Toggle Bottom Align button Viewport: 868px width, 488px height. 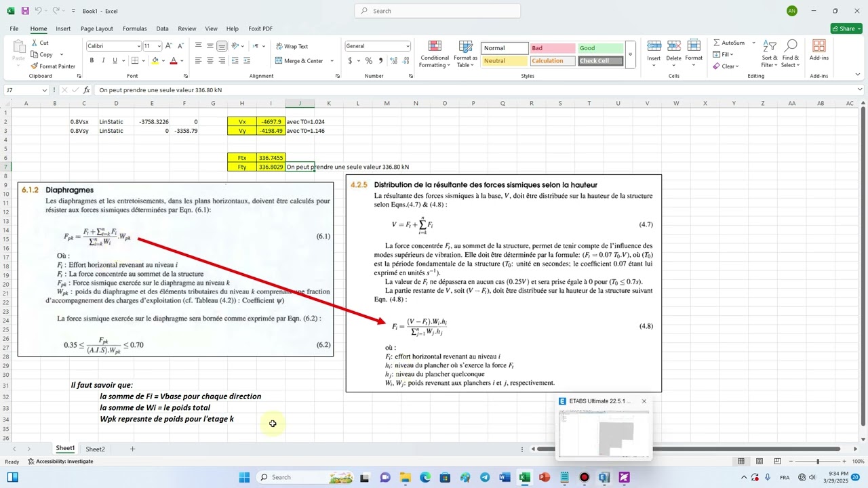pyautogui.click(x=222, y=46)
